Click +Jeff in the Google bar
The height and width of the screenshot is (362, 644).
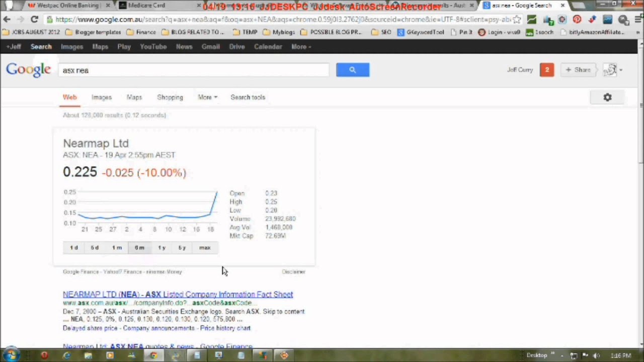tap(14, 47)
